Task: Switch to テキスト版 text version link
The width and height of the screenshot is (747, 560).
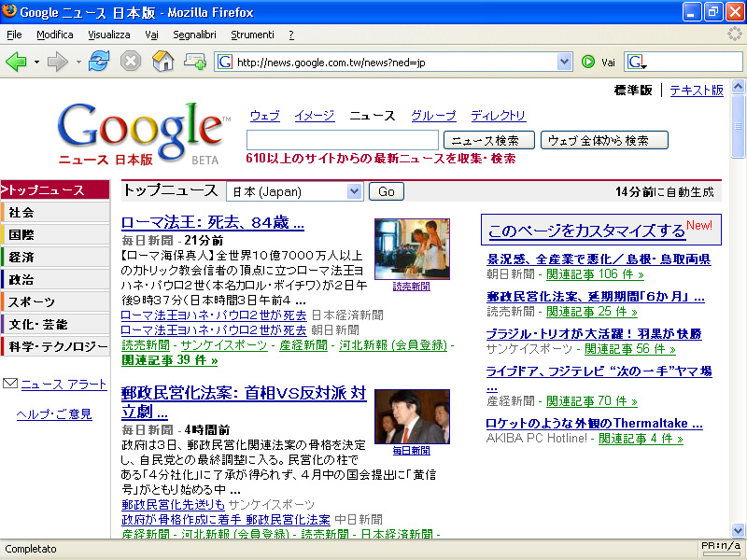Action: pyautogui.click(x=697, y=90)
